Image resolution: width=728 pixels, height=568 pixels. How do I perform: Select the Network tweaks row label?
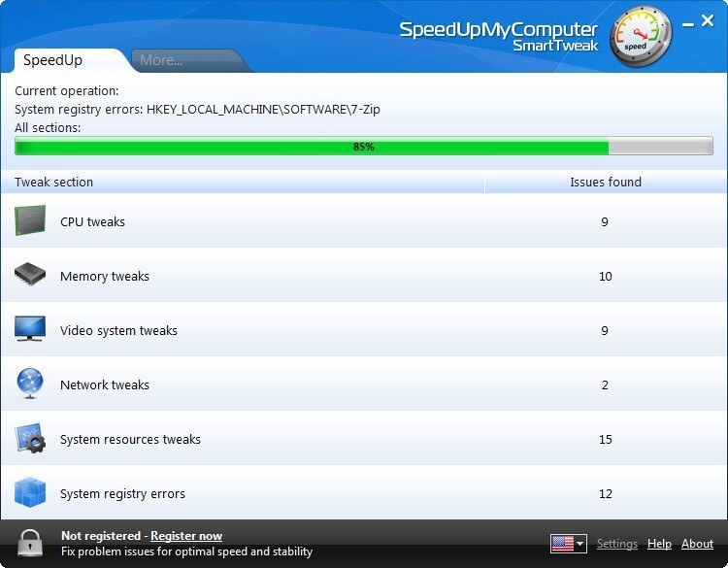(x=105, y=385)
